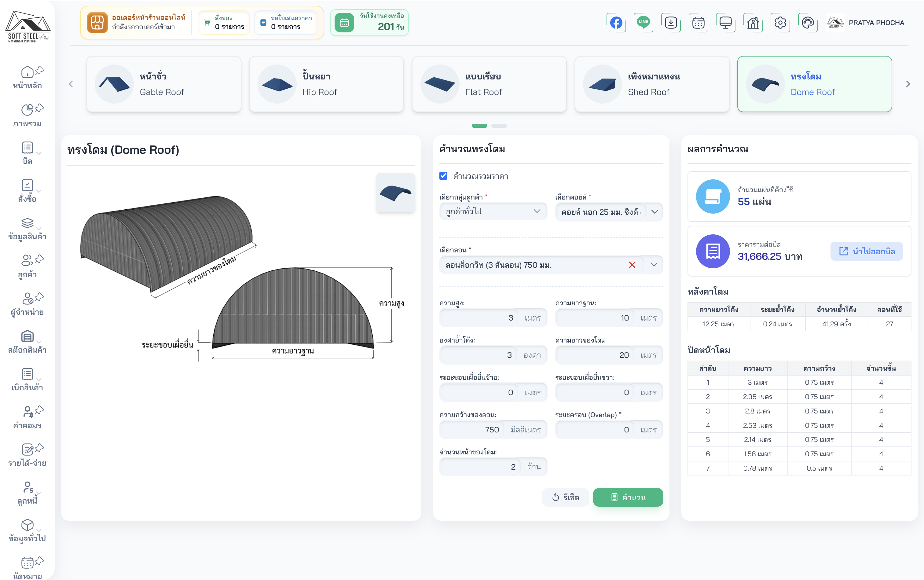Image resolution: width=924 pixels, height=580 pixels.
Task: Expand the ลูกค้าทั่วไป customer group dropdown
Action: [493, 211]
